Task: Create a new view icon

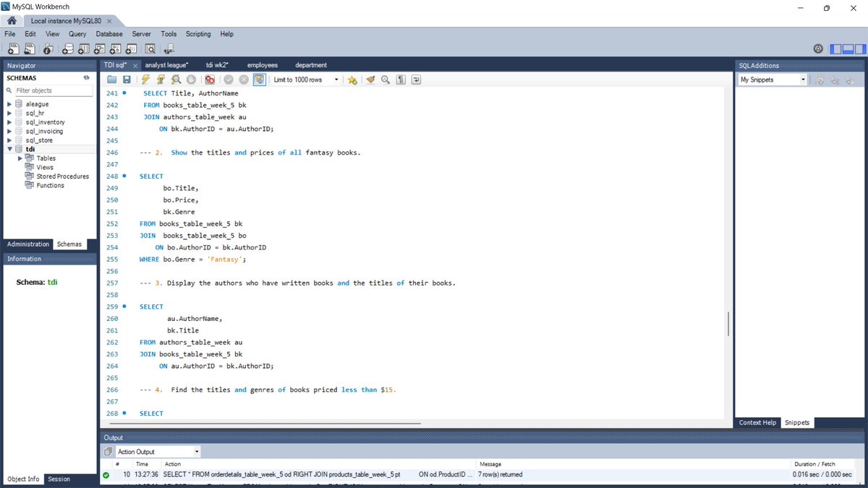Action: pyautogui.click(x=100, y=49)
